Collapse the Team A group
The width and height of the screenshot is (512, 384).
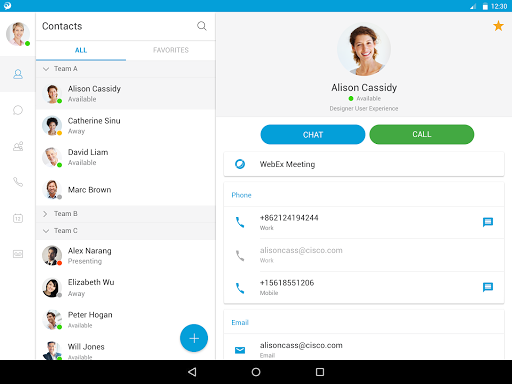(x=126, y=69)
